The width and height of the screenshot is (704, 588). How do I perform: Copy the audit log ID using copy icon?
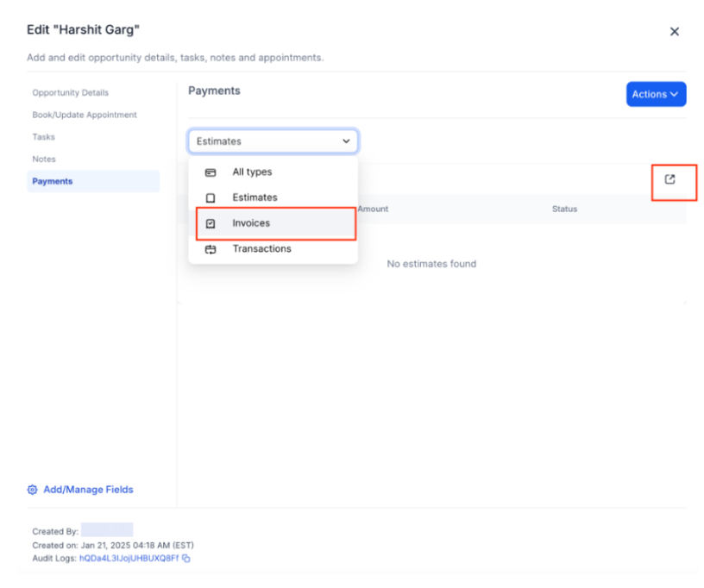click(186, 559)
